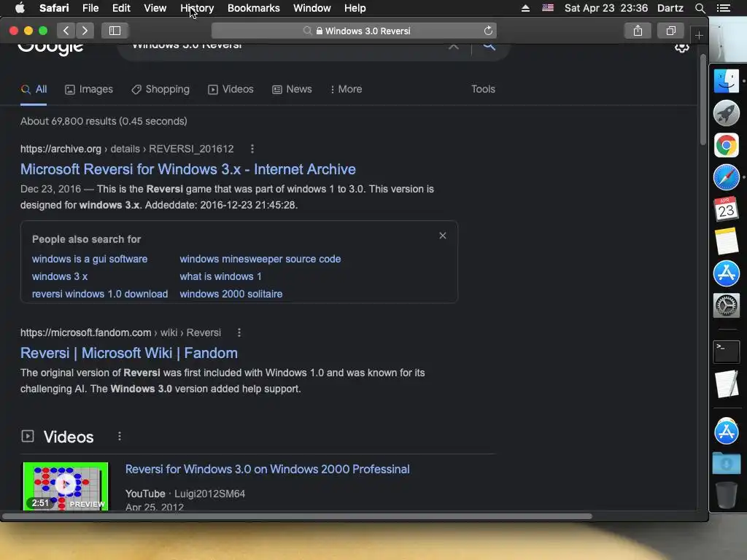Open Reversi Microsoft Wiki Fandom result

128,354
